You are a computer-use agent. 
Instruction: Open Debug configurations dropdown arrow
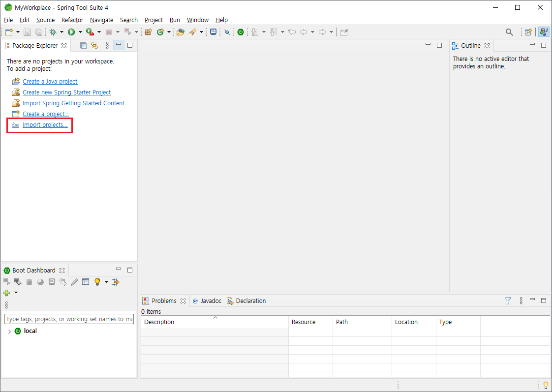point(61,32)
